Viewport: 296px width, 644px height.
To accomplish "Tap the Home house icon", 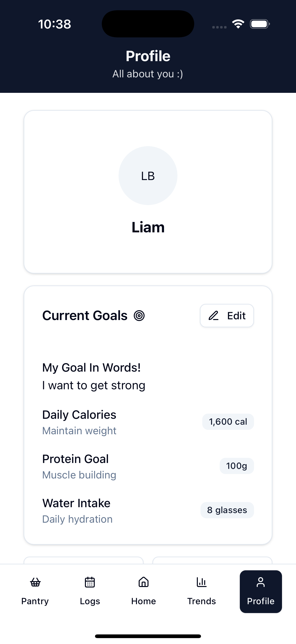I will (x=144, y=582).
